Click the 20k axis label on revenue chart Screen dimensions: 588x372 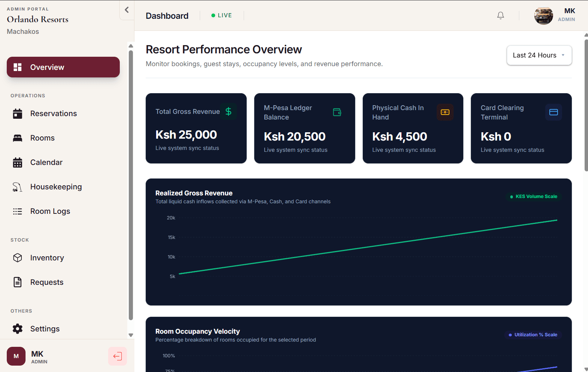coord(171,218)
